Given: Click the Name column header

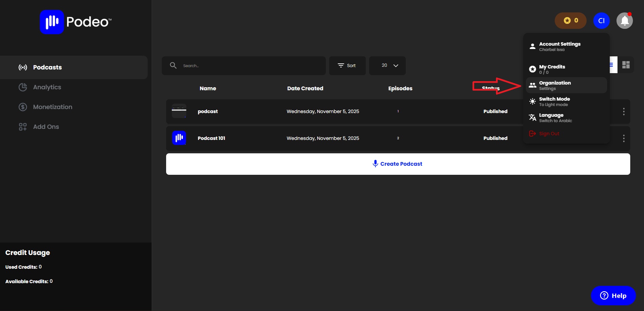Looking at the screenshot, I should pyautogui.click(x=208, y=89).
